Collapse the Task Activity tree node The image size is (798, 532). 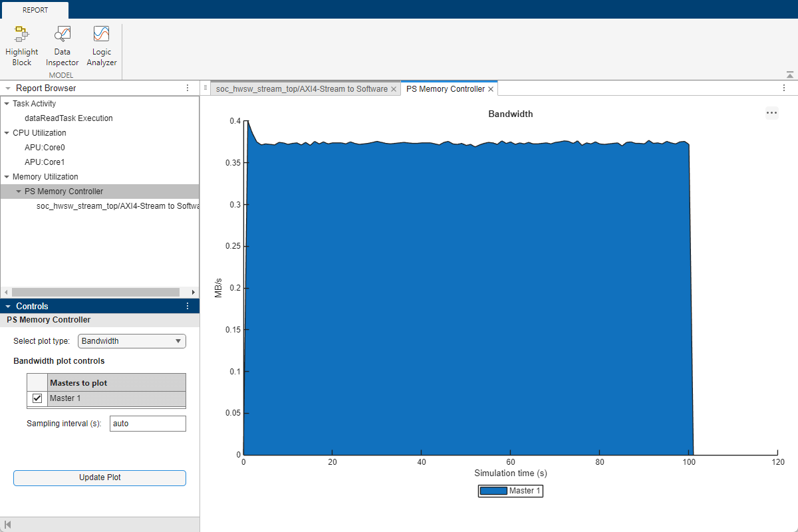pos(7,104)
